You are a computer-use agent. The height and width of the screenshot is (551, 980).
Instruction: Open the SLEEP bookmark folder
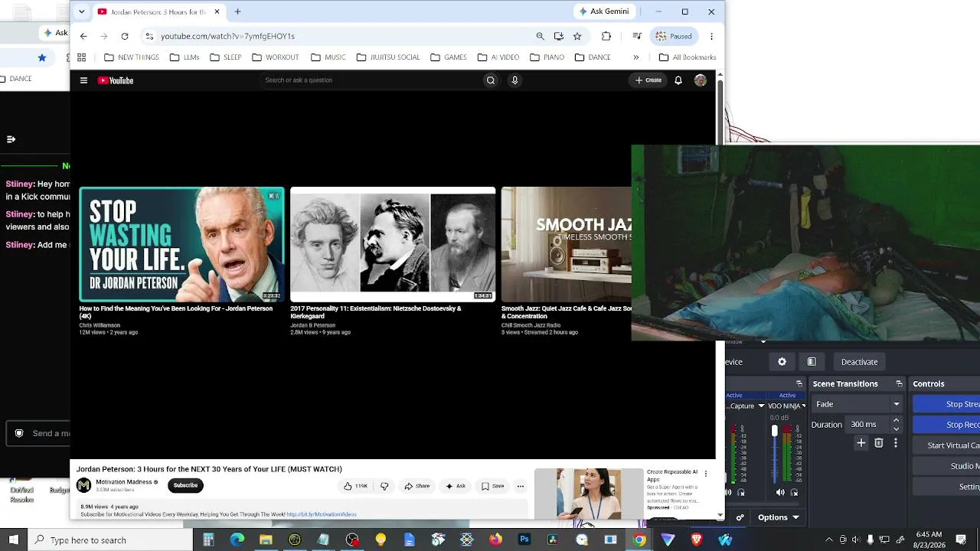tap(226, 57)
